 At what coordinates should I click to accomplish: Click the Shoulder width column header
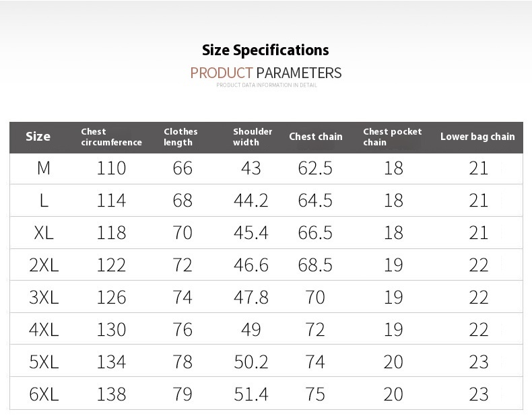click(253, 137)
